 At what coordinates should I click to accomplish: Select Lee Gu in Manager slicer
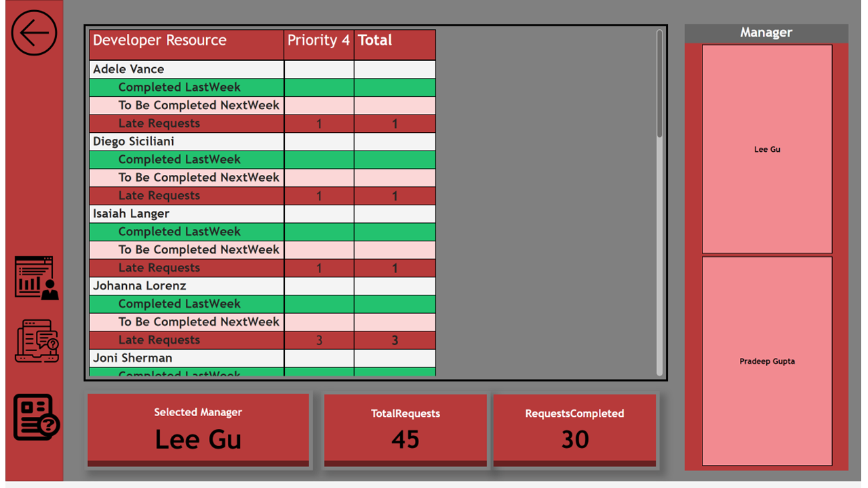[x=766, y=149]
